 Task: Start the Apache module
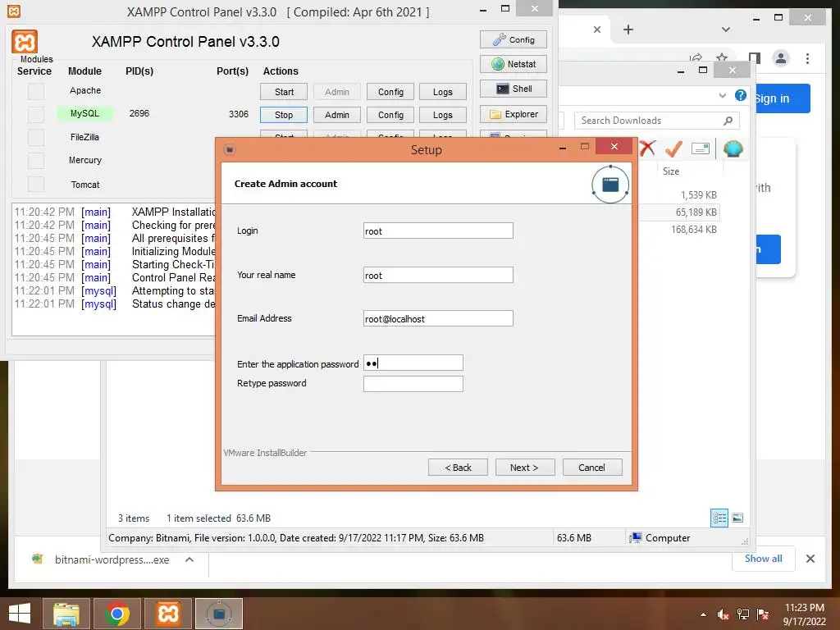[x=284, y=92]
